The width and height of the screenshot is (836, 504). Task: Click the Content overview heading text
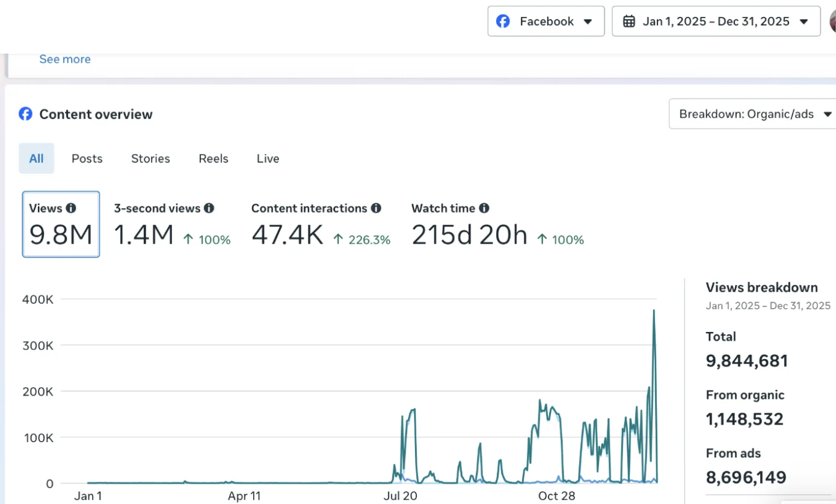click(96, 114)
